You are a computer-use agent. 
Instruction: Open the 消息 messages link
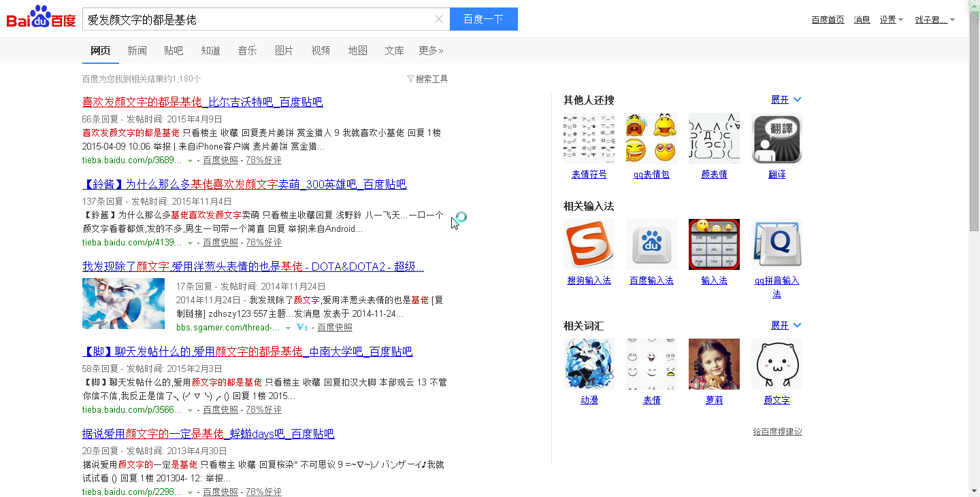point(862,20)
